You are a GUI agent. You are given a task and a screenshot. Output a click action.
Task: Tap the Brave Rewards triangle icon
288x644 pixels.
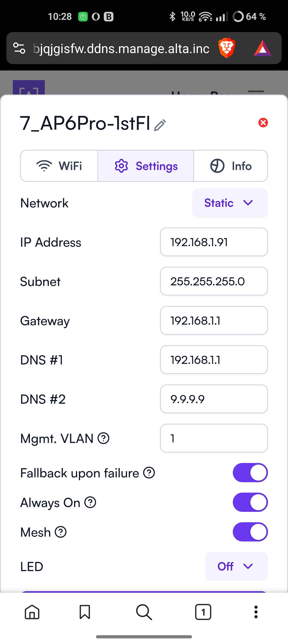click(263, 48)
